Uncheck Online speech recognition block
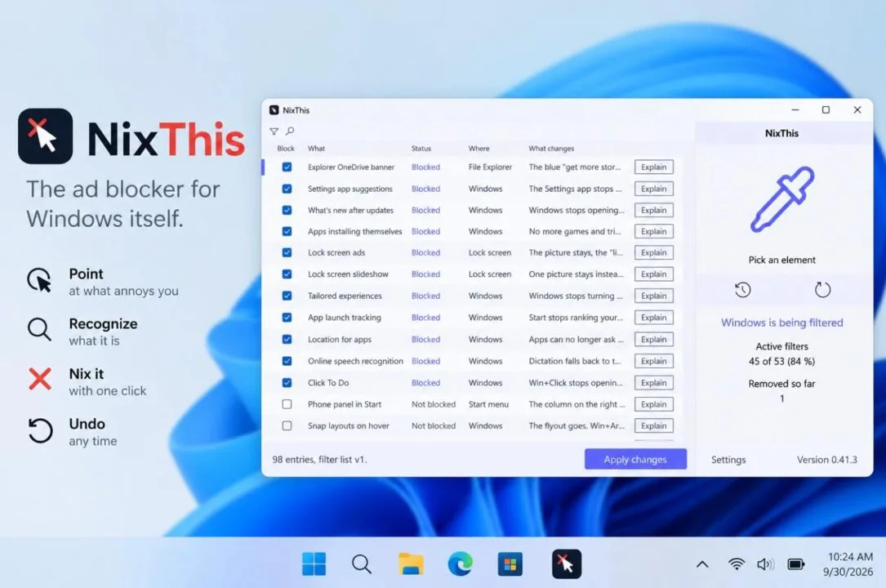The width and height of the screenshot is (886, 588). point(287,361)
